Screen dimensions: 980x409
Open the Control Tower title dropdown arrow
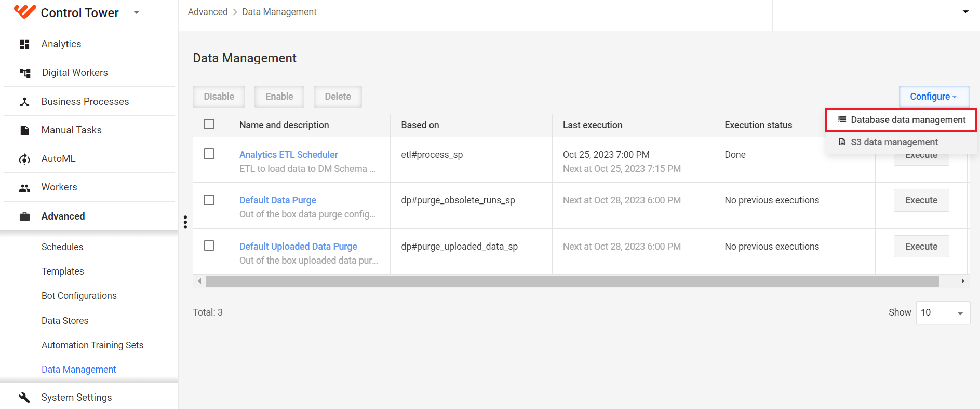tap(137, 12)
